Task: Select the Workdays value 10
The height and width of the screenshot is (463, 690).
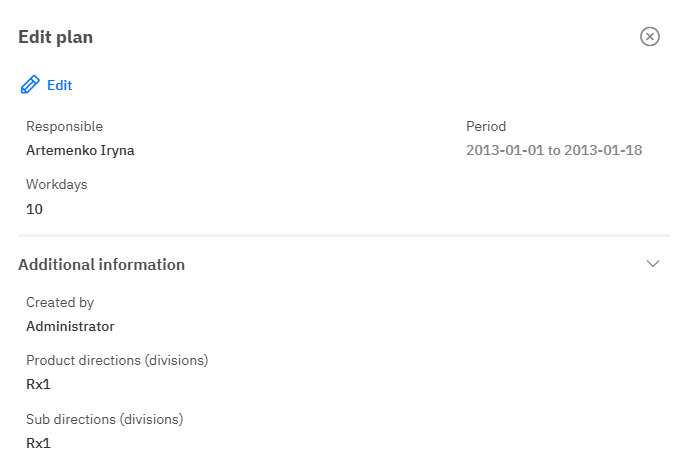Action: [x=34, y=209]
